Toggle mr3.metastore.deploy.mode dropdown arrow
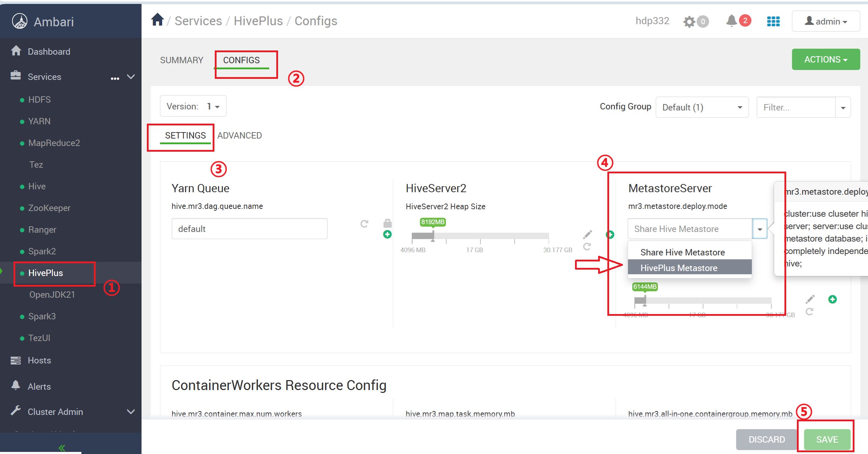Image resolution: width=868 pixels, height=454 pixels. pyautogui.click(x=760, y=229)
